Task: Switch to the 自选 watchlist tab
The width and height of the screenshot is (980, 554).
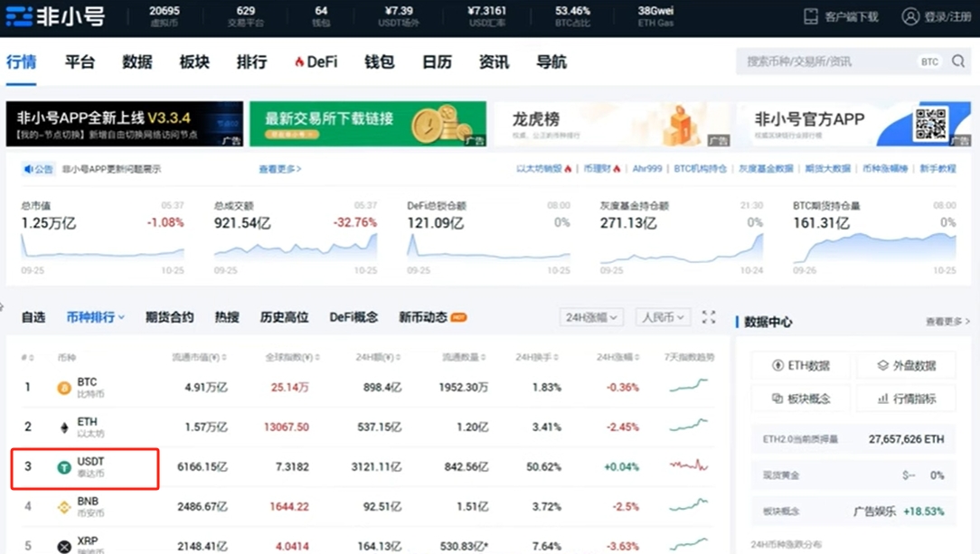Action: [x=33, y=317]
